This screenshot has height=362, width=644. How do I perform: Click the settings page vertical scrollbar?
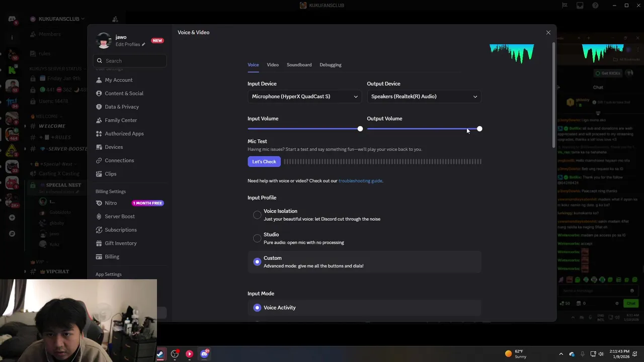(554, 96)
